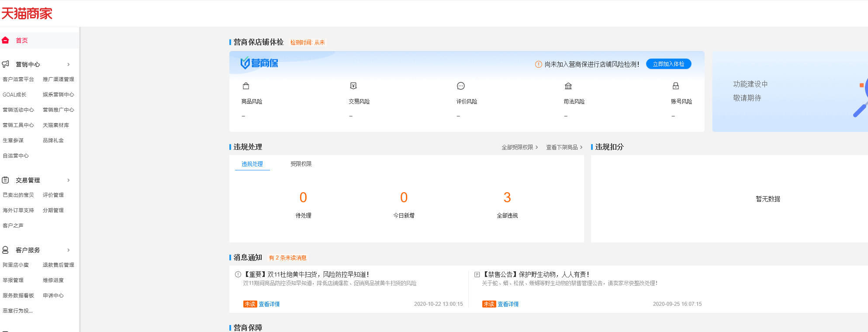Click the 有 2 条未读消息 indicator
Screen dimensions: 868x332
tap(287, 258)
